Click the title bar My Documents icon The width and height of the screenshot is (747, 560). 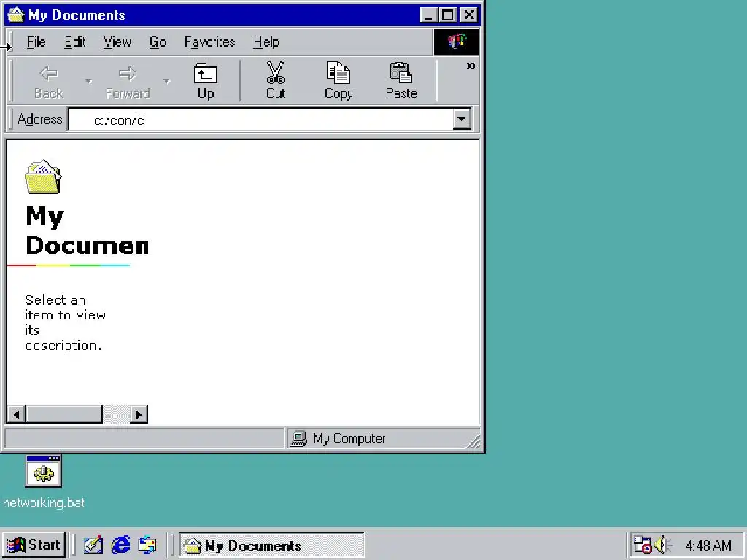click(16, 15)
